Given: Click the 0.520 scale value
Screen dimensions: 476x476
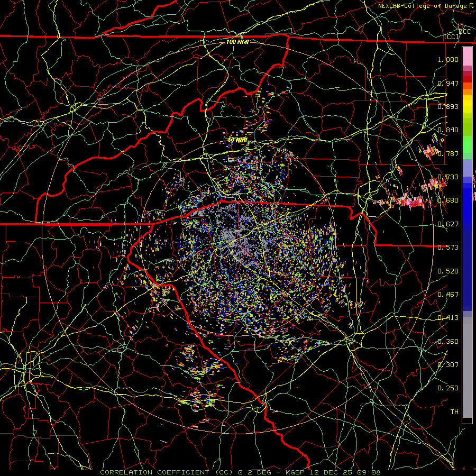Looking at the screenshot, I should [448, 271].
